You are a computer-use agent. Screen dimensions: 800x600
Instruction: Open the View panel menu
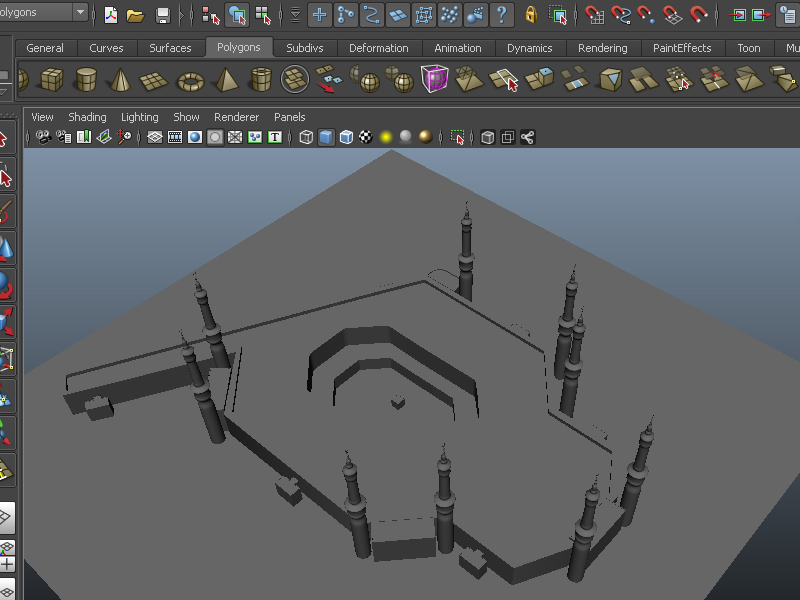coord(42,117)
